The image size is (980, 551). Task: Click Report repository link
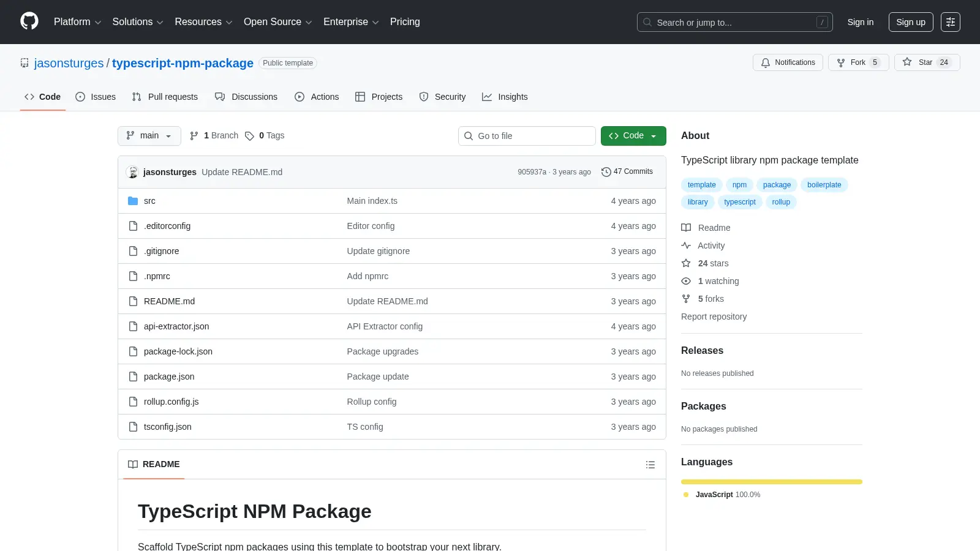pyautogui.click(x=714, y=317)
